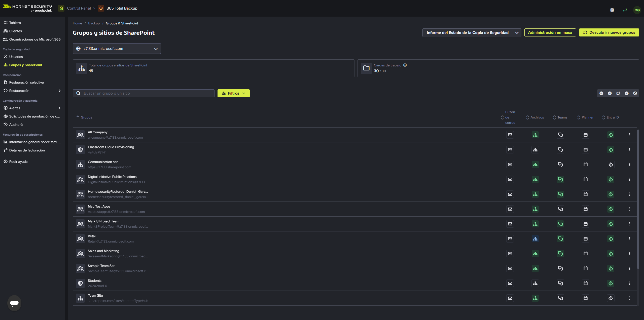This screenshot has width=644, height=320.
Task: Open the z7l33.onmicrosoft.com organization dropdown
Action: click(117, 49)
